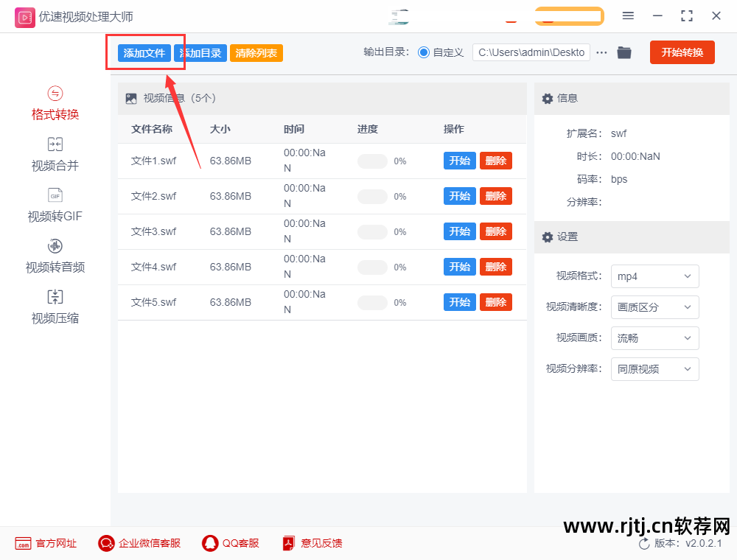Click the 操作 column header
This screenshot has width=737, height=560.
pyautogui.click(x=453, y=129)
